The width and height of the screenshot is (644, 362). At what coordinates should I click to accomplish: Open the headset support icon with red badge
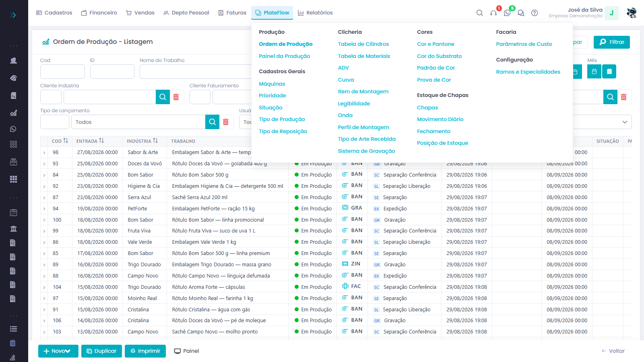point(493,13)
